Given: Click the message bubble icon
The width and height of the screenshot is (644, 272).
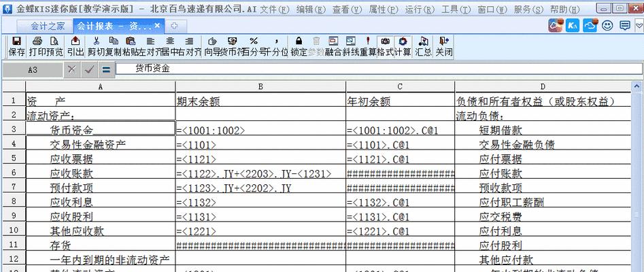Looking at the screenshot, I should (x=625, y=26).
